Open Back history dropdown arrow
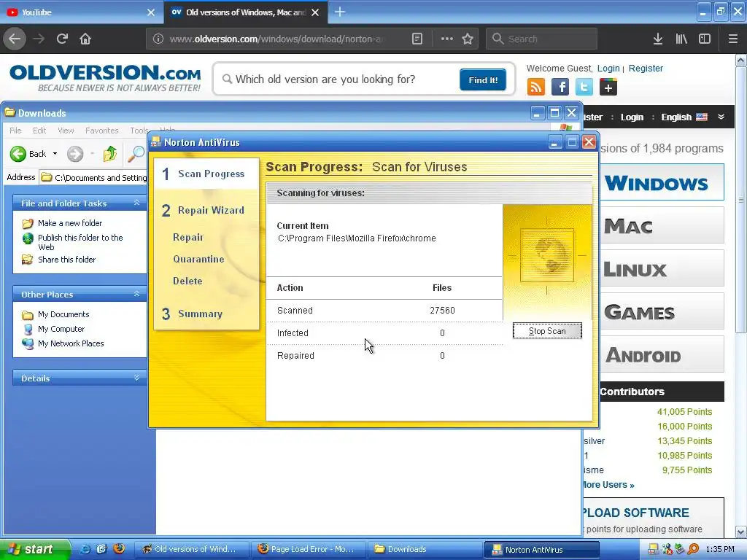The width and height of the screenshot is (747, 560). point(55,154)
